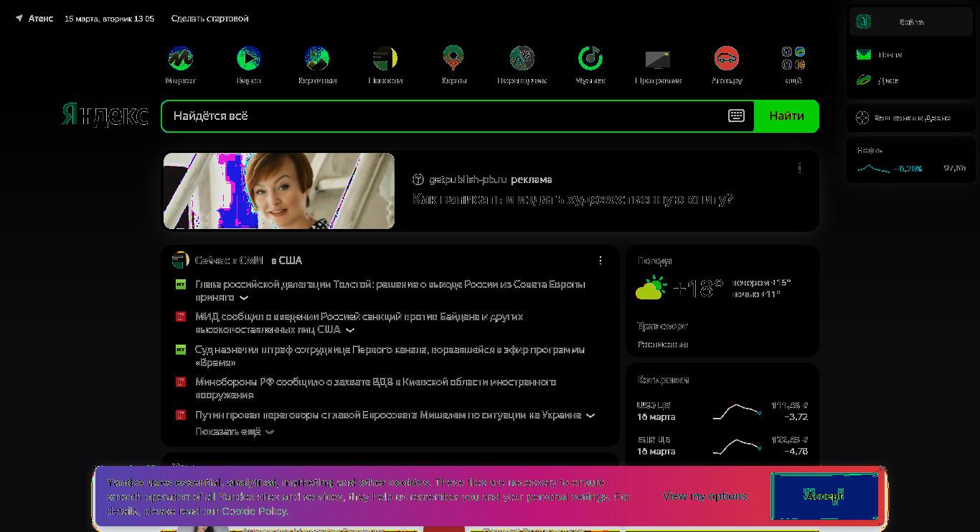
Task: Open the ad headline about writing a book
Action: [x=573, y=199]
